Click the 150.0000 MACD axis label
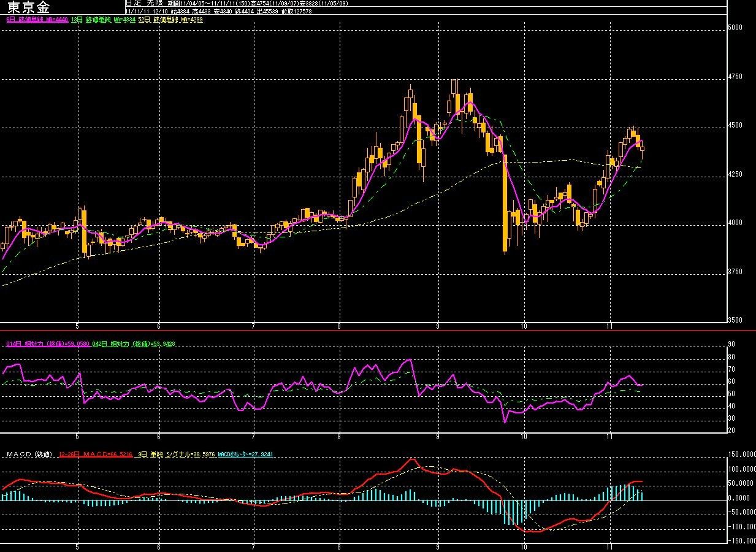 coord(741,455)
